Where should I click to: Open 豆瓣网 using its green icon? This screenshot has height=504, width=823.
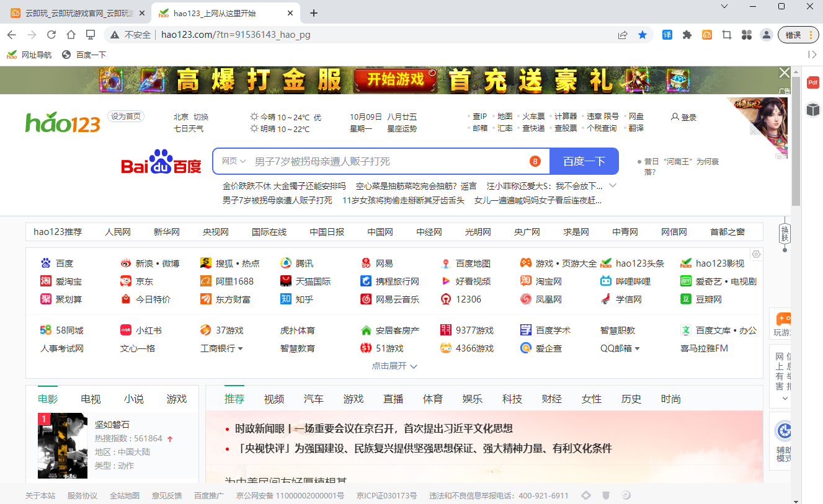pos(685,299)
